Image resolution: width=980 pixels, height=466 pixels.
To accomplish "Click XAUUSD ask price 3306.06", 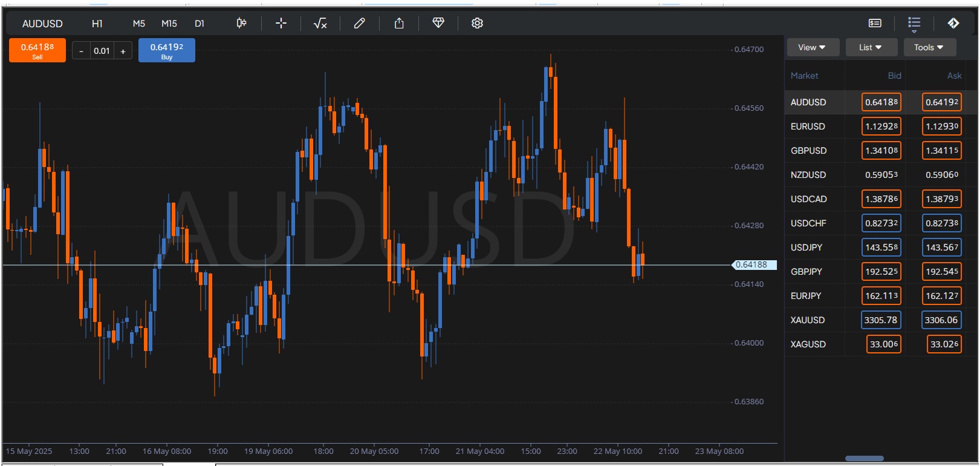I will [x=941, y=320].
